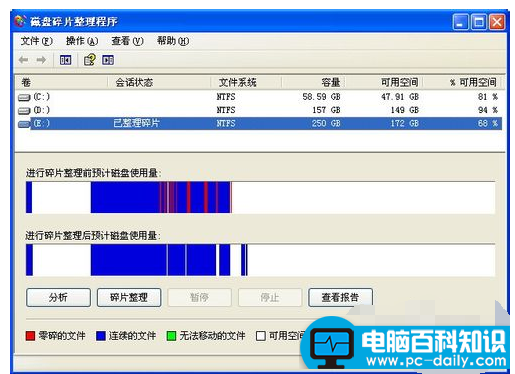
Task: Click the 分析 button
Action: point(58,297)
